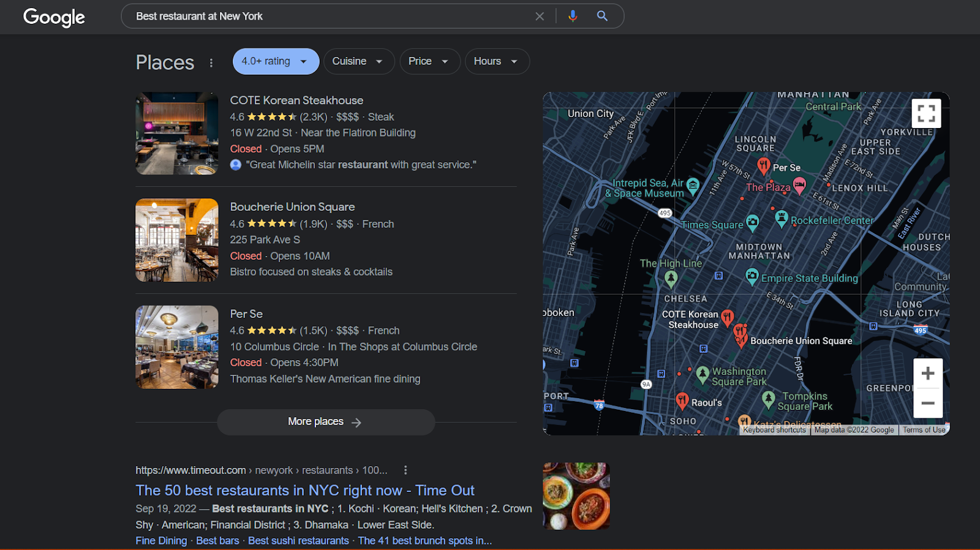Click the 'SOHO' map label
Viewport: 980px width, 550px height.
(x=683, y=421)
